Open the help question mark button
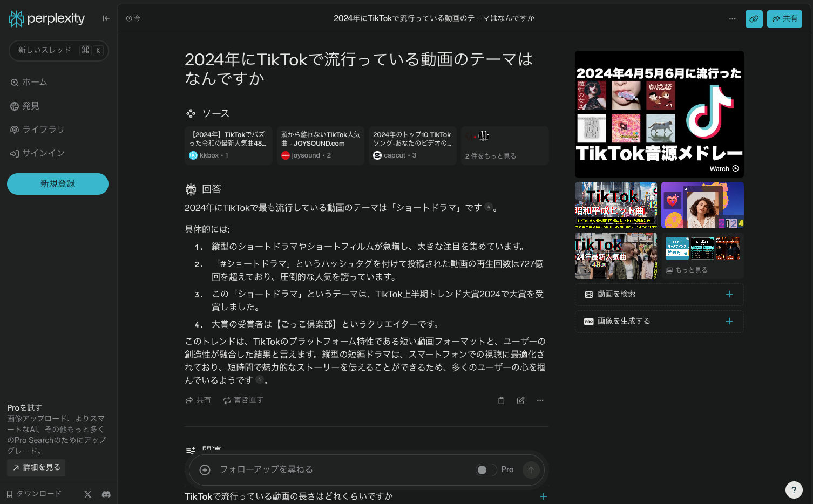813x504 pixels. 794,490
